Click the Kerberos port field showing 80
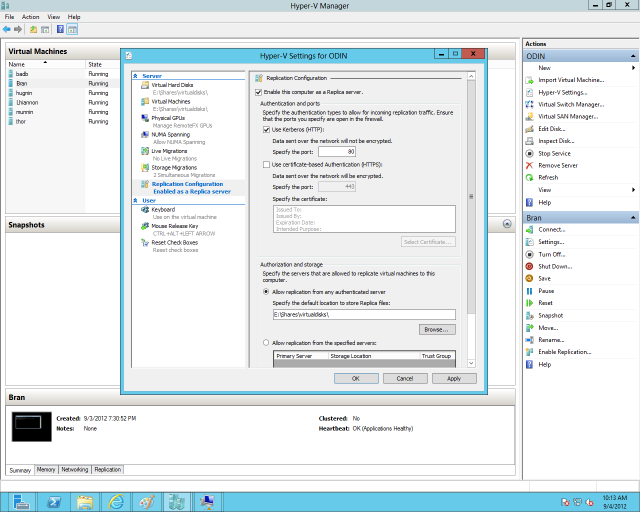The width and height of the screenshot is (640, 512). 337,152
